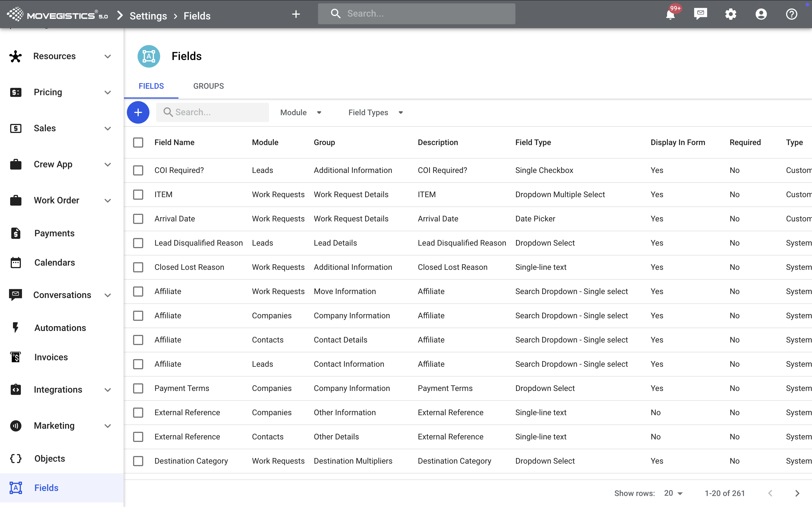Go to next page arrow

click(x=797, y=493)
